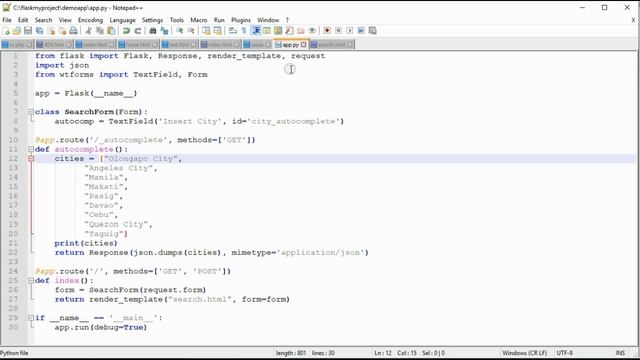
Task: Click the Close All toolbar icon
Action: [62, 31]
